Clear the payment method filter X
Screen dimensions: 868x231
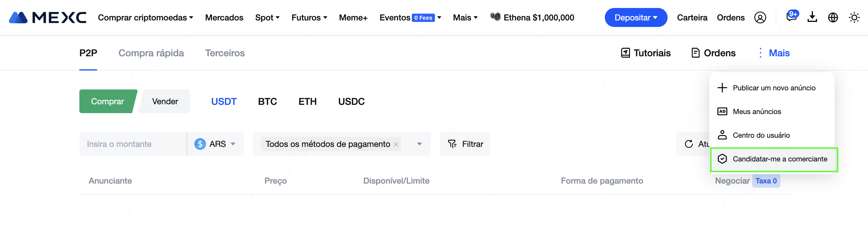point(396,144)
